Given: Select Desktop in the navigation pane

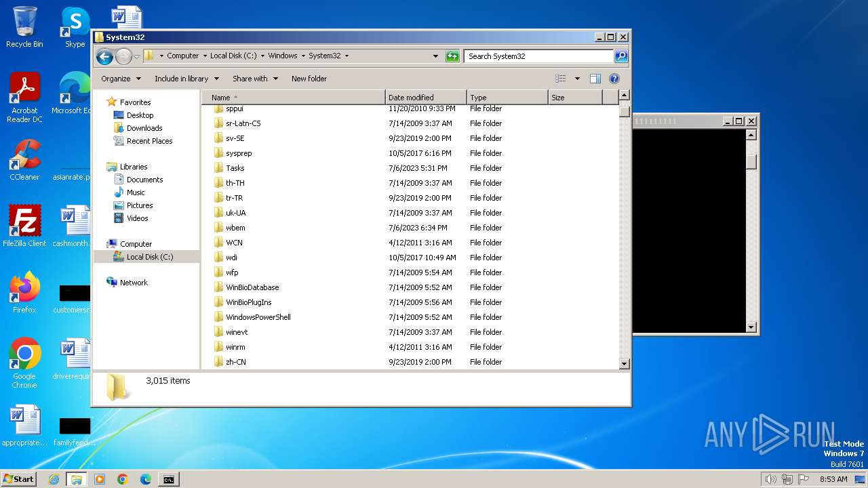Looking at the screenshot, I should click(140, 115).
